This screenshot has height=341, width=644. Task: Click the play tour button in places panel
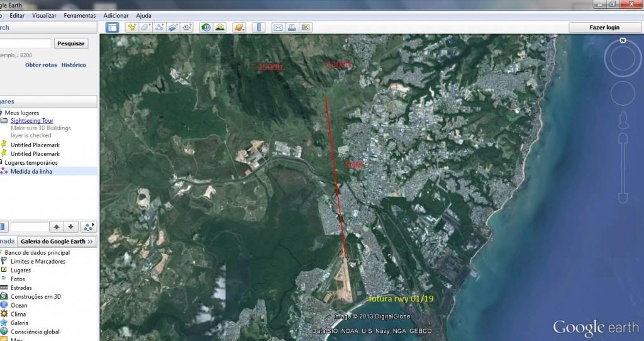point(88,226)
